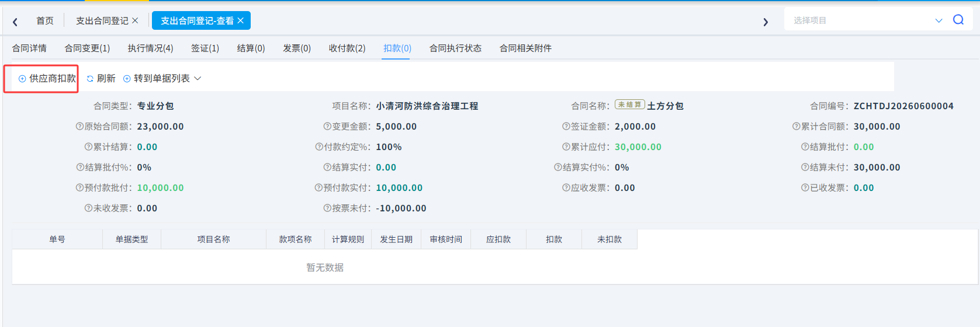Image resolution: width=980 pixels, height=327 pixels.
Task: Click contract number ZCHTDJ20260600004
Action: (x=903, y=106)
